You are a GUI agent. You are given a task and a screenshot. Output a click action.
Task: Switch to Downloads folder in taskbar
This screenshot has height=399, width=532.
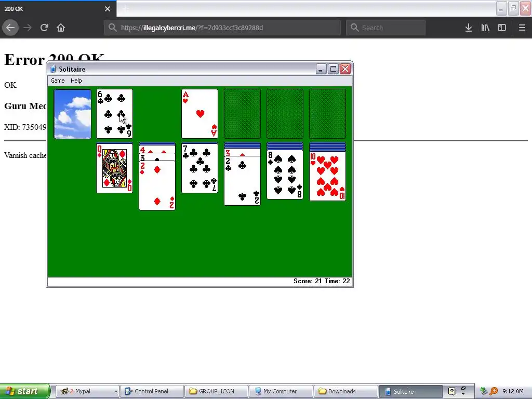pos(345,391)
